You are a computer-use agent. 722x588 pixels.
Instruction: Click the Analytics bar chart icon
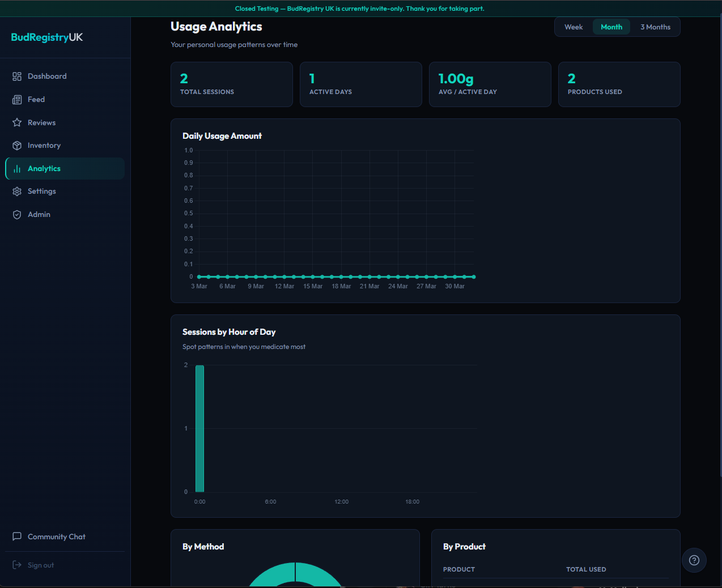point(17,169)
